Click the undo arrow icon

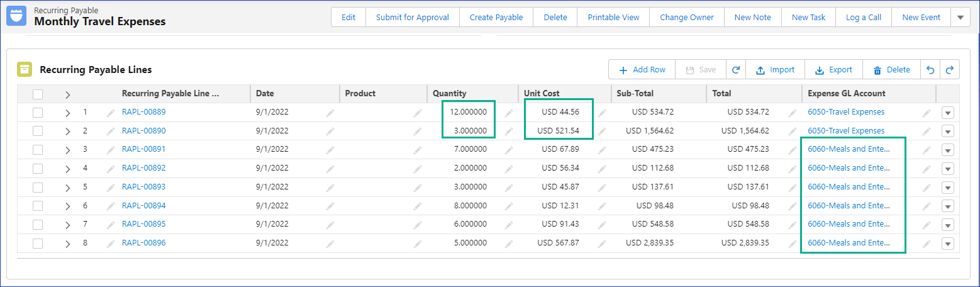click(930, 70)
